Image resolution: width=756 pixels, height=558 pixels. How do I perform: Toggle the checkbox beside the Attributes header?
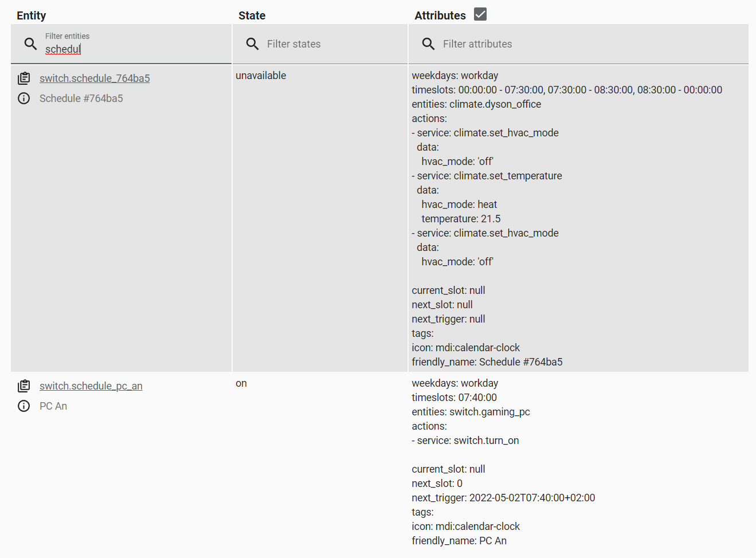[x=479, y=14]
